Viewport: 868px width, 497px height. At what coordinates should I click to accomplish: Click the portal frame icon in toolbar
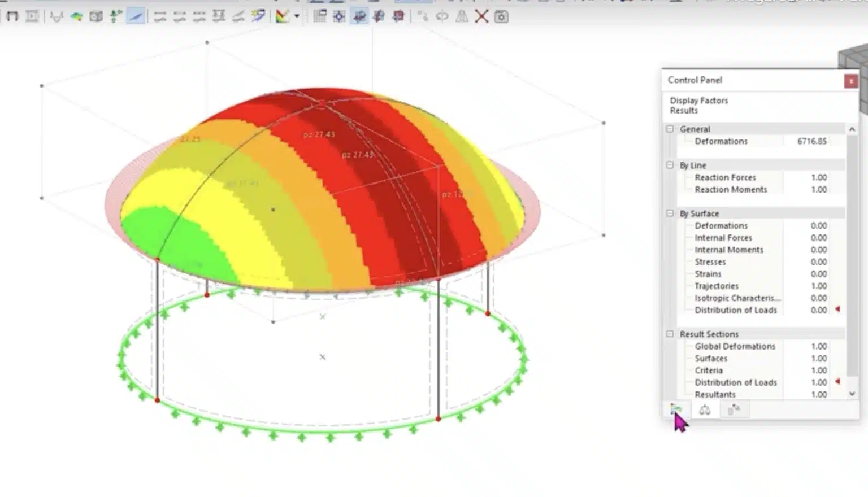(12, 16)
